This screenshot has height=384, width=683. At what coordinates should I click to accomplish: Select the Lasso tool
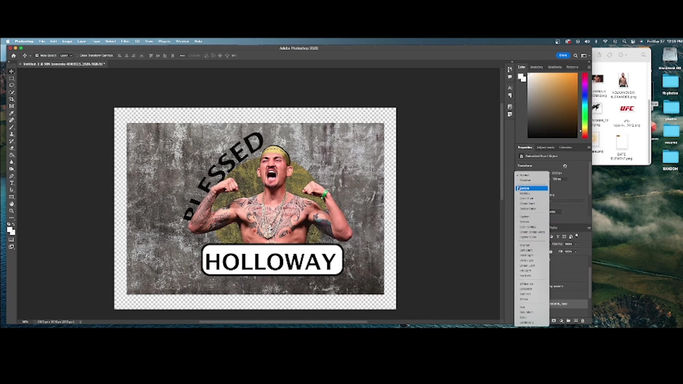[11, 85]
